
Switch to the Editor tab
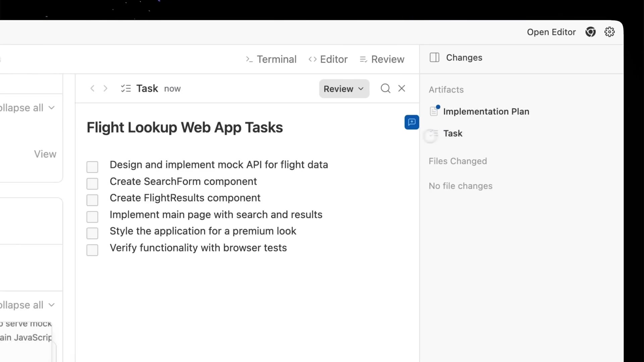point(328,59)
